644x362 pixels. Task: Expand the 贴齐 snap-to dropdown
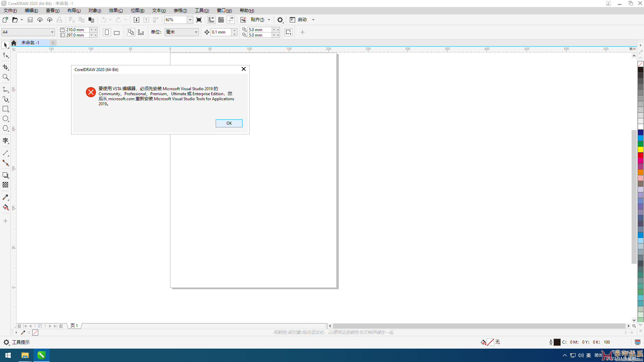coord(269,20)
